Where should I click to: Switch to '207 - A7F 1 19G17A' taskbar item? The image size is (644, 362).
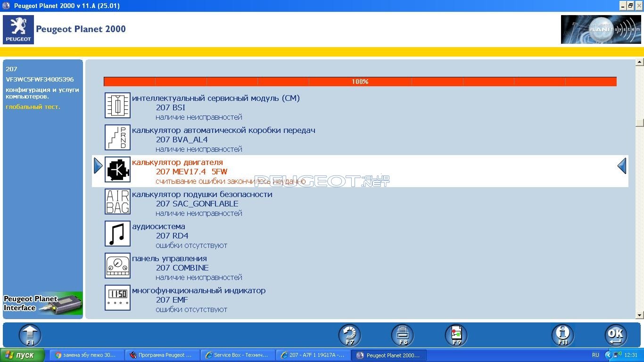313,355
